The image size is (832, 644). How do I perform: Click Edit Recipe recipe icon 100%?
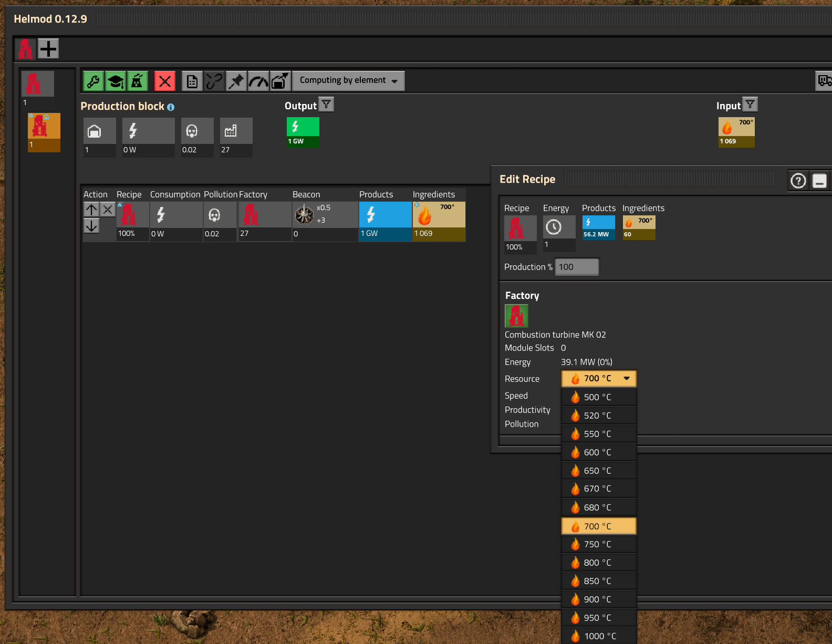(x=521, y=234)
